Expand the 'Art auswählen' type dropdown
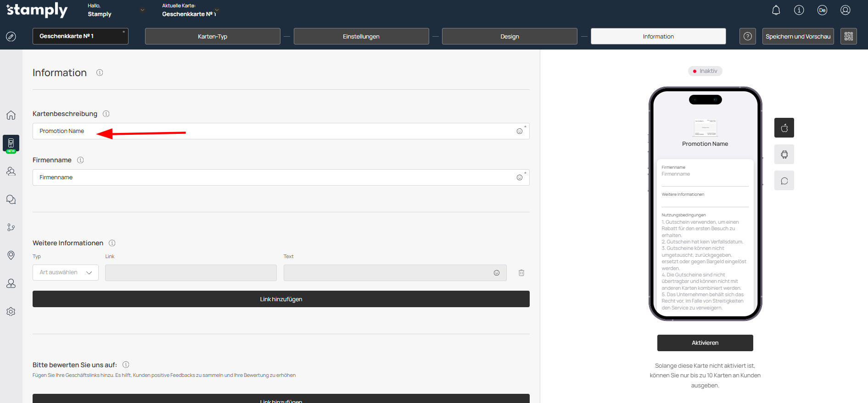This screenshot has width=868, height=403. 66,272
